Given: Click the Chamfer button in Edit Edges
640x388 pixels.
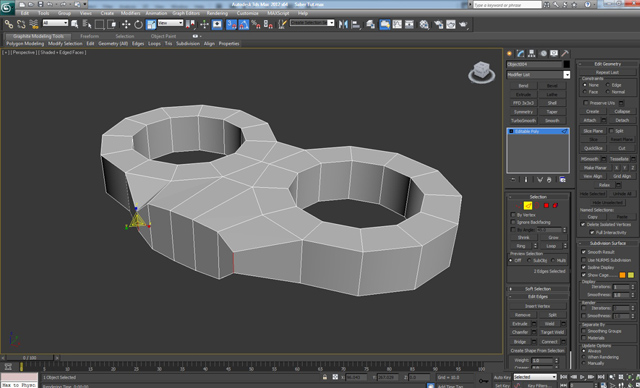Looking at the screenshot, I should [x=520, y=333].
